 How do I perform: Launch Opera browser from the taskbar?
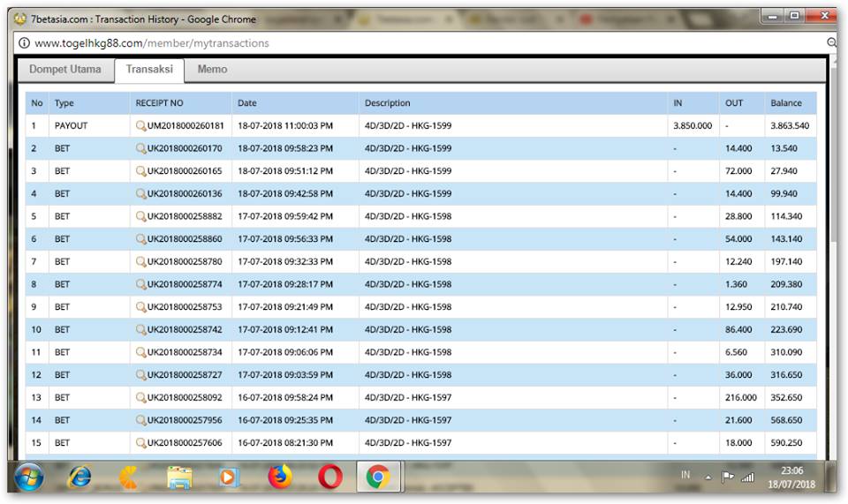[x=330, y=478]
